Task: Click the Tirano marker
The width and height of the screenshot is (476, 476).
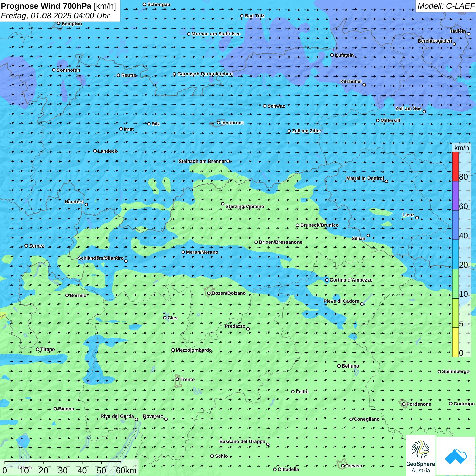Action: [x=38, y=350]
